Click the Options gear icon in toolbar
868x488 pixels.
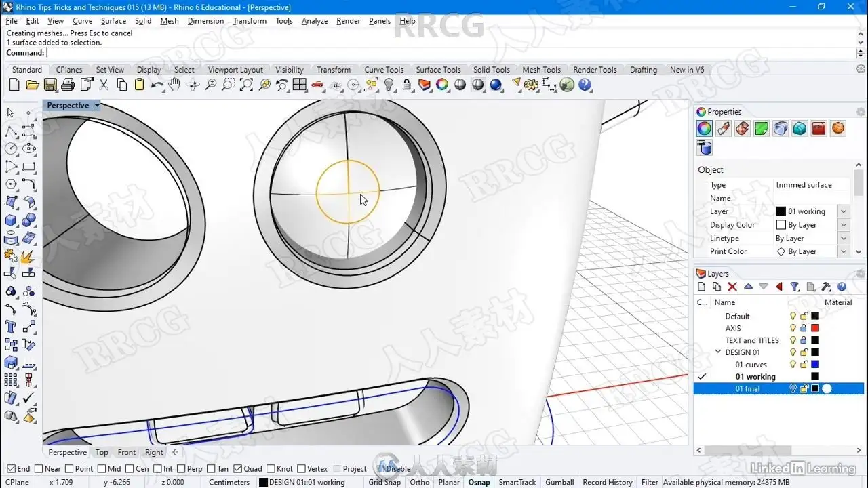532,85
